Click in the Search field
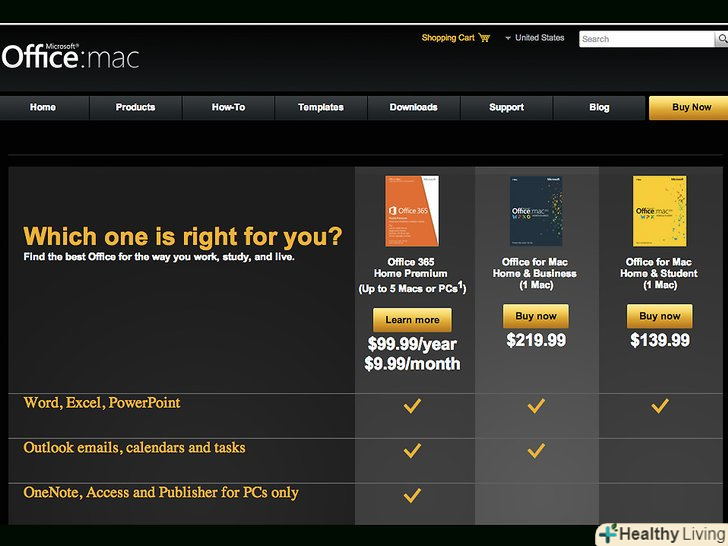This screenshot has width=728, height=546. (x=647, y=39)
